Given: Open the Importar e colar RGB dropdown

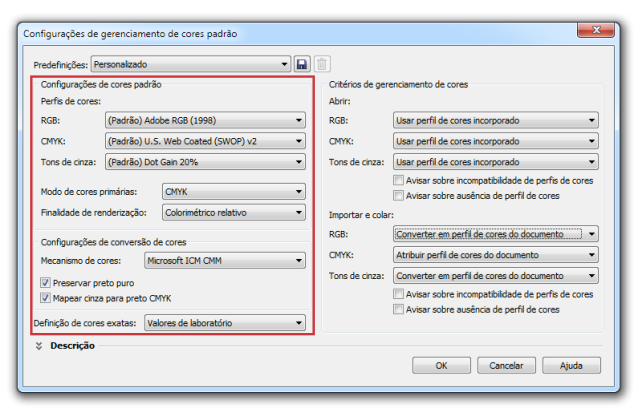Looking at the screenshot, I should tap(496, 234).
